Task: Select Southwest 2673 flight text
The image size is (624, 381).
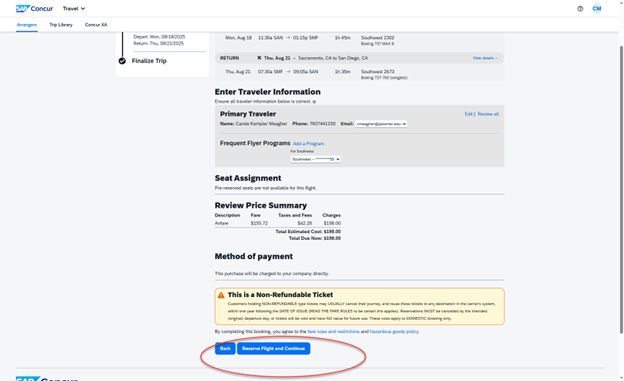Action: click(377, 72)
